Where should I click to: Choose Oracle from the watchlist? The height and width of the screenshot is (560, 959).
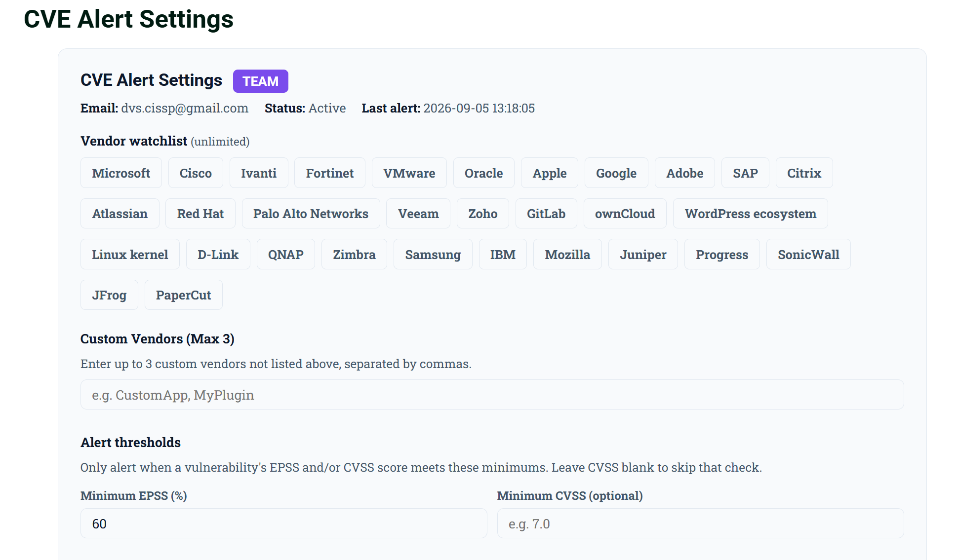pos(484,173)
